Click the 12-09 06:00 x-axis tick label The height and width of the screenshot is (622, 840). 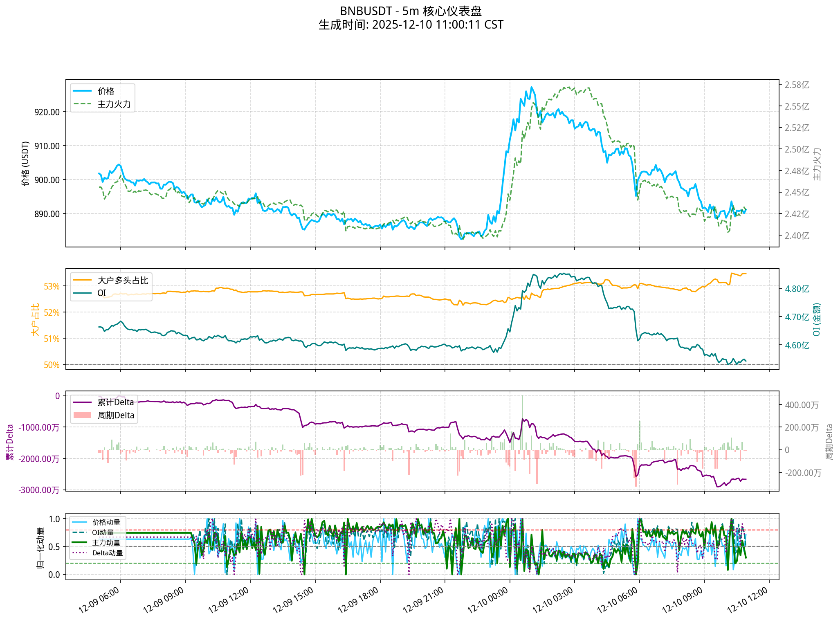[x=99, y=600]
